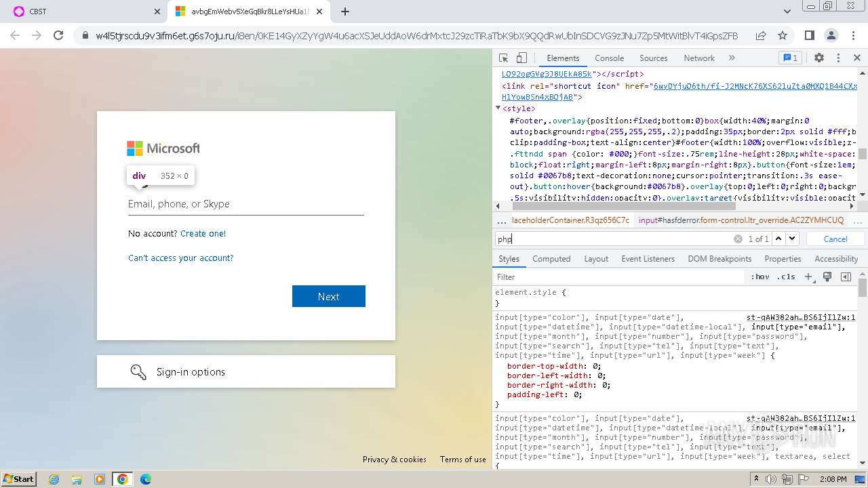Toggle CSS rendering emulation paintbrush icon
The width and height of the screenshot is (868, 488).
click(x=827, y=277)
